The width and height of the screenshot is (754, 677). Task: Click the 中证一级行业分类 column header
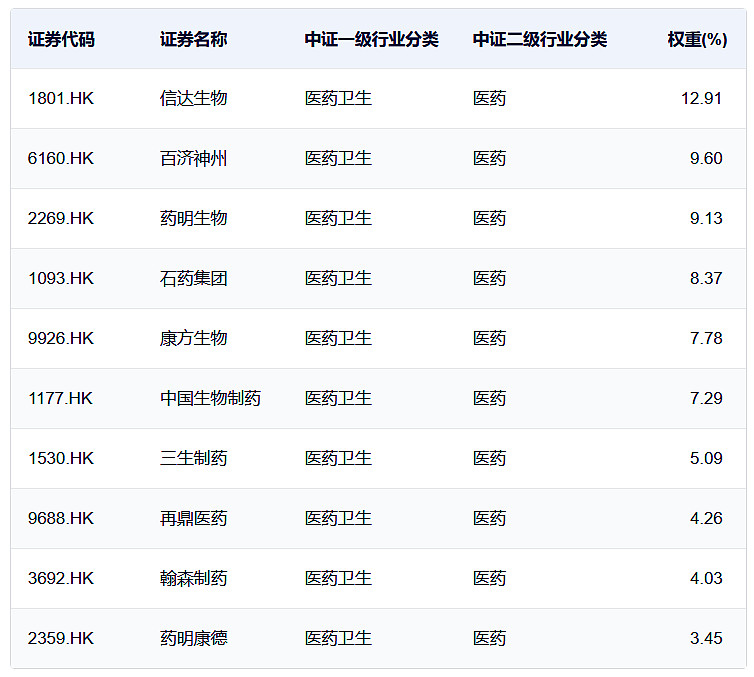coord(372,39)
